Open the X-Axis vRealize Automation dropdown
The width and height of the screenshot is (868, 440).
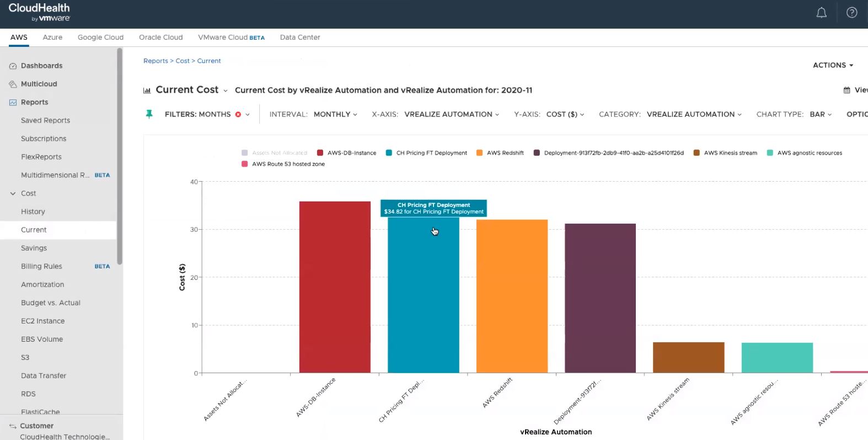tap(452, 114)
